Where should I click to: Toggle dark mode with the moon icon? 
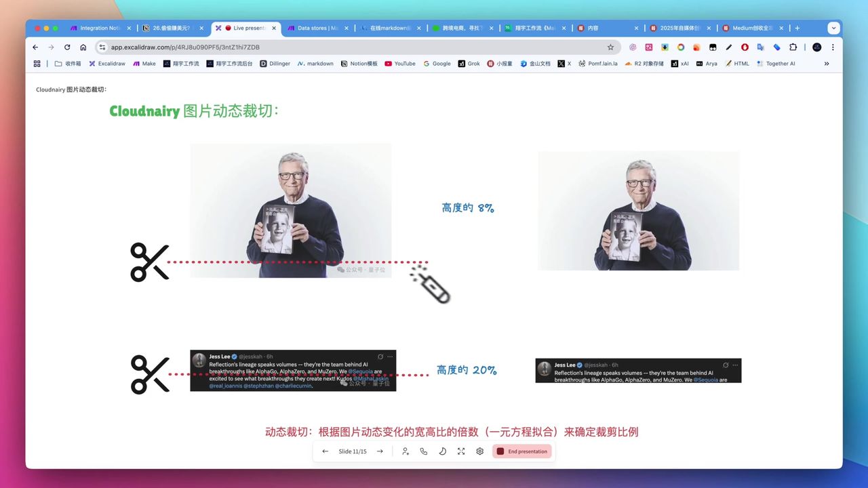click(441, 451)
